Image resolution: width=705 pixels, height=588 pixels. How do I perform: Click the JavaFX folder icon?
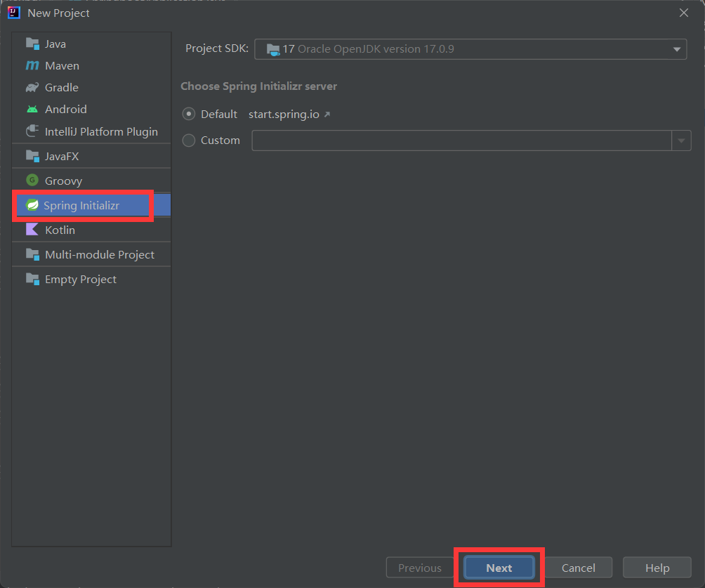pos(32,156)
